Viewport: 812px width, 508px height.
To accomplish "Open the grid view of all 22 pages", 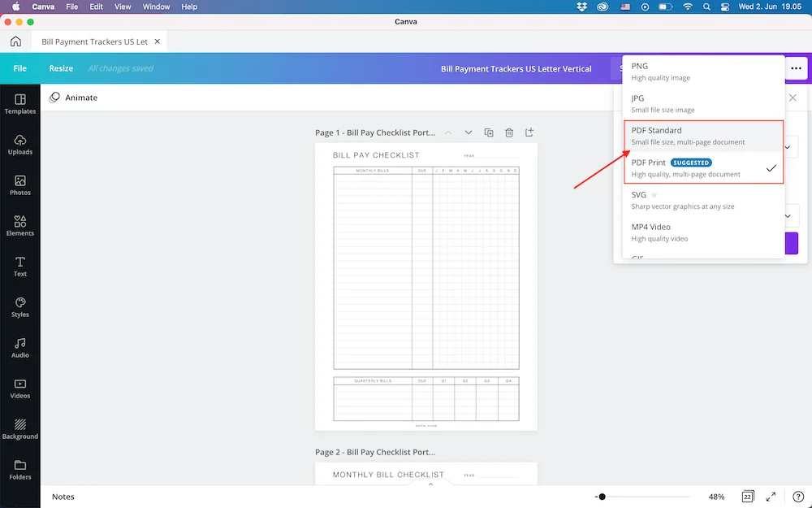I will click(x=747, y=497).
